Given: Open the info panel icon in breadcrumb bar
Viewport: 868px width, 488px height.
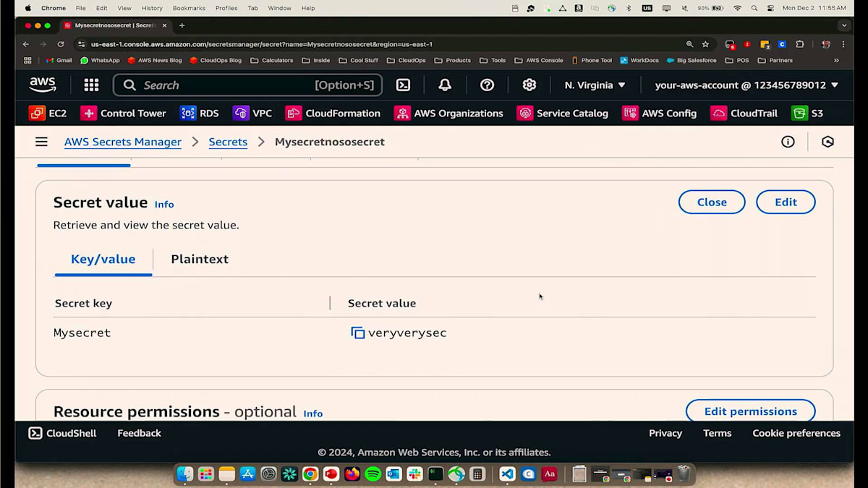Looking at the screenshot, I should tap(788, 142).
